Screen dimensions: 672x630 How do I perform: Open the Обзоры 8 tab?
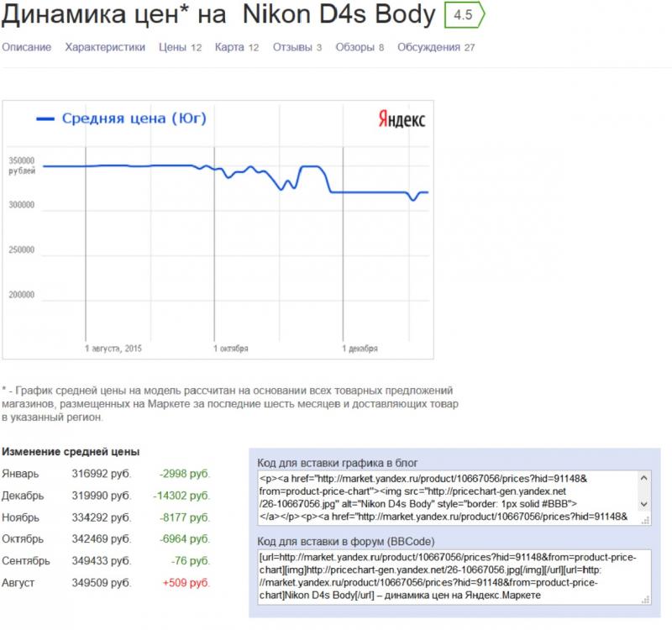tap(360, 47)
